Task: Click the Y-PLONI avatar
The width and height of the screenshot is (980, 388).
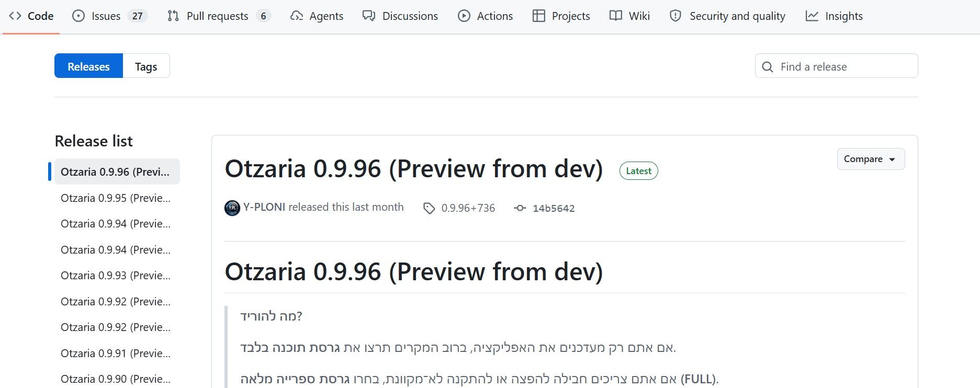Action: [232, 208]
